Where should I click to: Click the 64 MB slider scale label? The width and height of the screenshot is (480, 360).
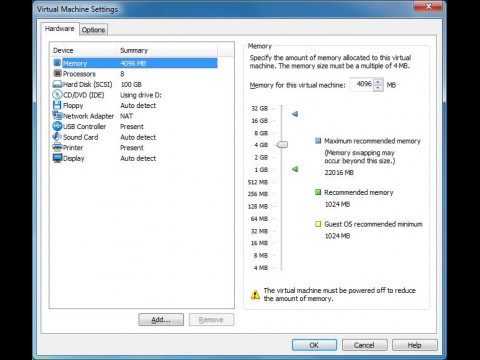(259, 219)
